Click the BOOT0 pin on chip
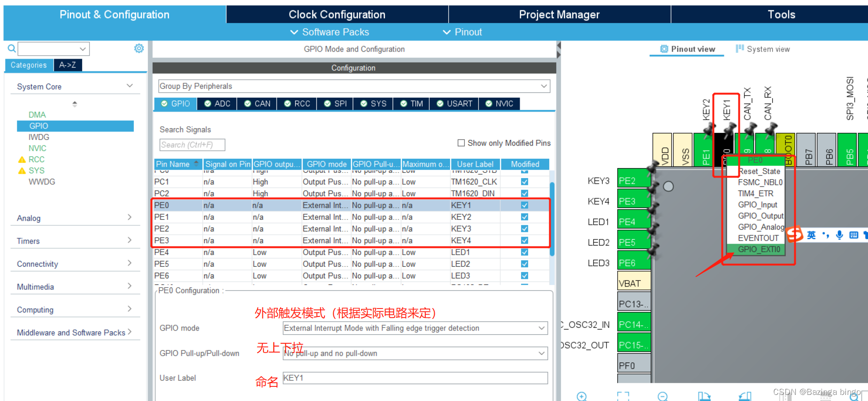 point(785,149)
